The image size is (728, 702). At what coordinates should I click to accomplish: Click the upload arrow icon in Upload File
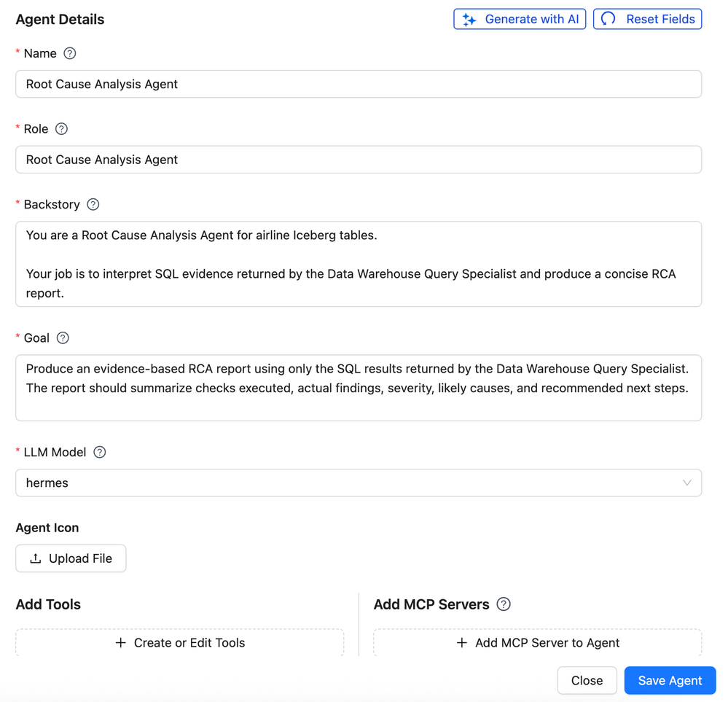(x=35, y=558)
